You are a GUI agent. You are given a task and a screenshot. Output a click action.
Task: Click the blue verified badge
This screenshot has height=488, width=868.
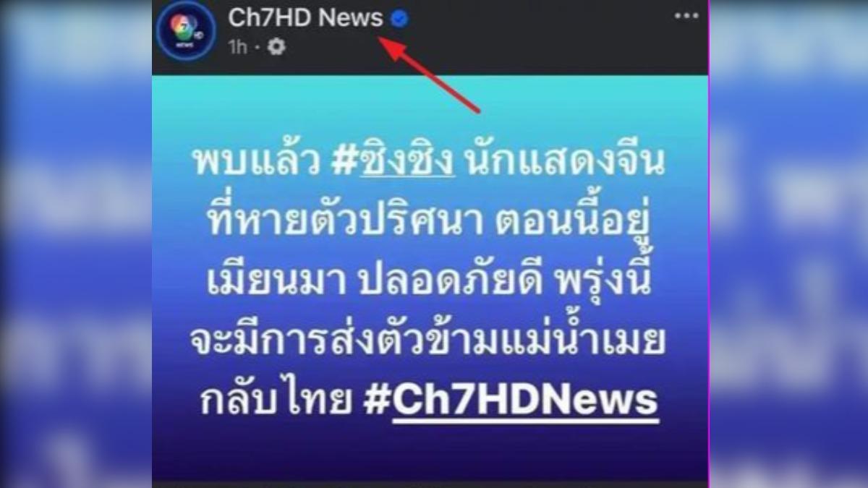coord(399,19)
